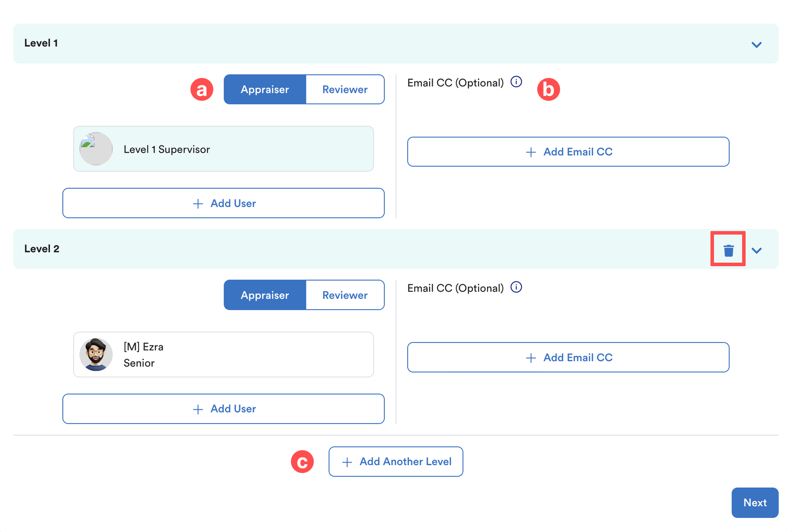Switch Level 2 to Reviewer
This screenshot has width=792, height=532.
click(x=345, y=295)
